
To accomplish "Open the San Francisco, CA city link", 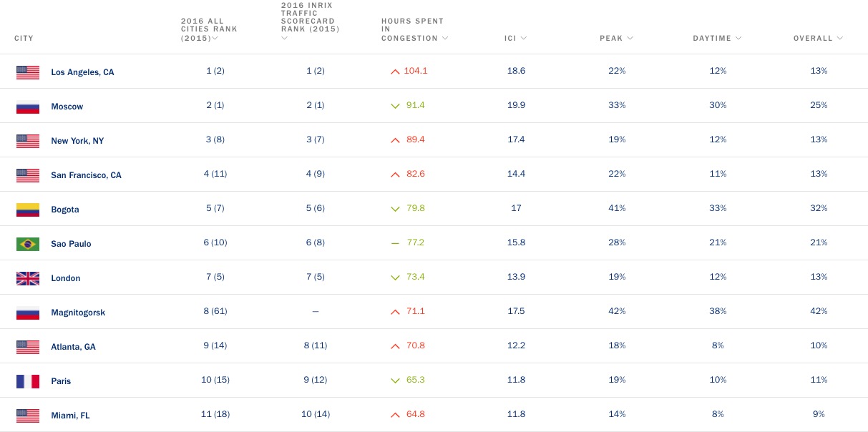I will coord(86,175).
